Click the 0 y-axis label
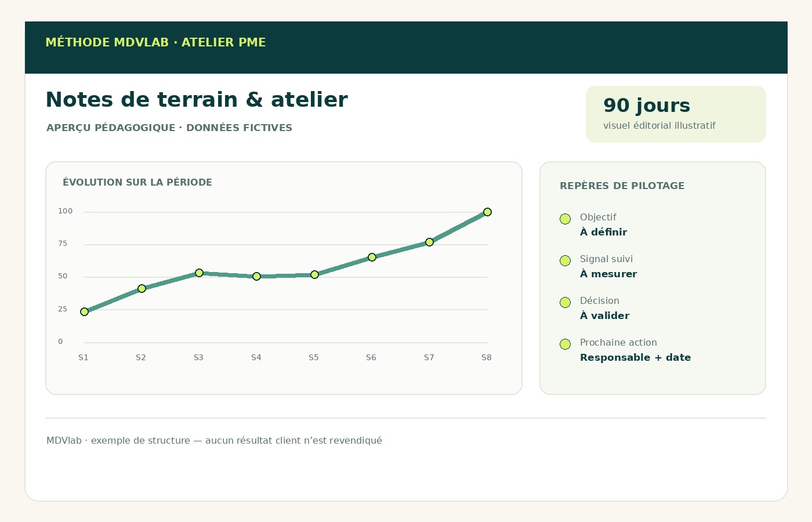Viewport: 812px width, 522px height. point(60,342)
